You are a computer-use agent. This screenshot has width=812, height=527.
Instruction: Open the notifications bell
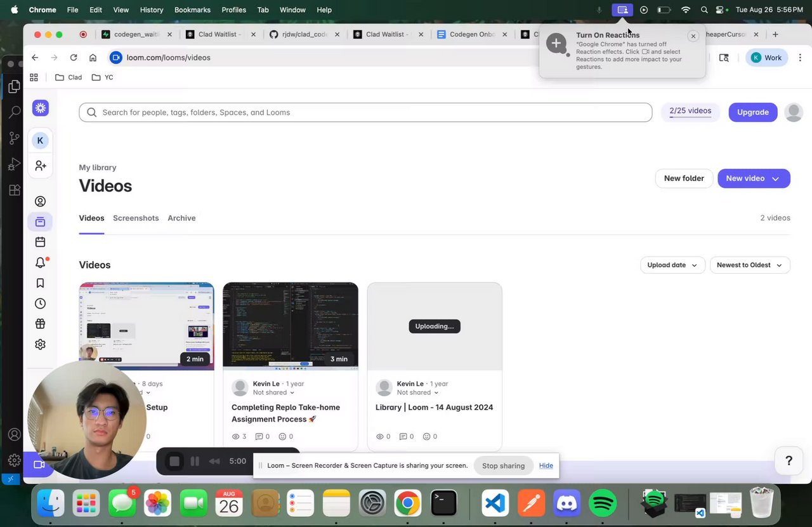[x=41, y=262]
